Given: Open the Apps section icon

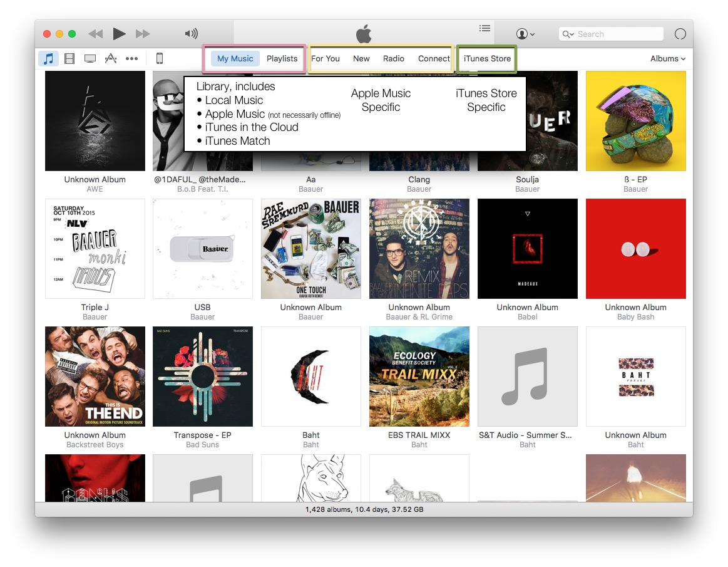Looking at the screenshot, I should 110,58.
